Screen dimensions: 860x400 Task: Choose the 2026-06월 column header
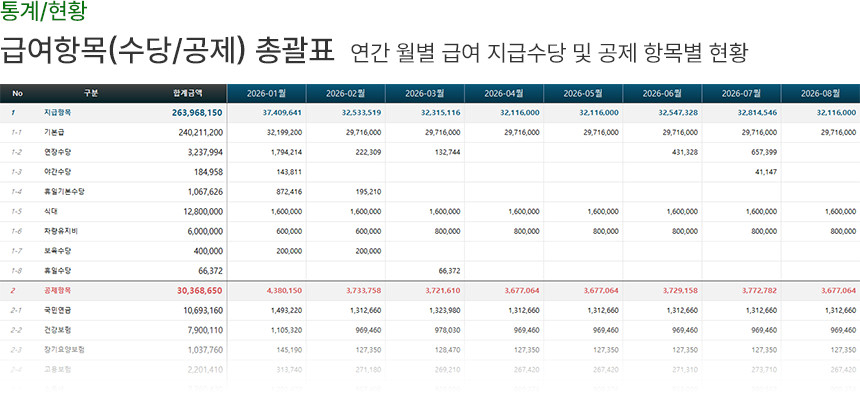tap(662, 94)
